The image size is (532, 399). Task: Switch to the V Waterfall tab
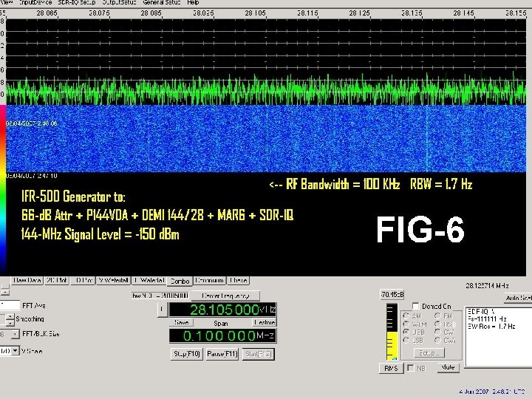(x=114, y=280)
